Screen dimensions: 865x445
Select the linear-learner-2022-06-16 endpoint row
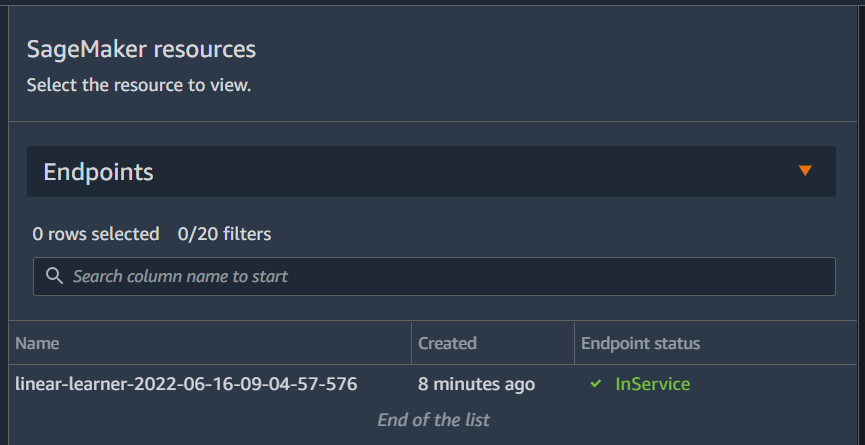click(432, 384)
